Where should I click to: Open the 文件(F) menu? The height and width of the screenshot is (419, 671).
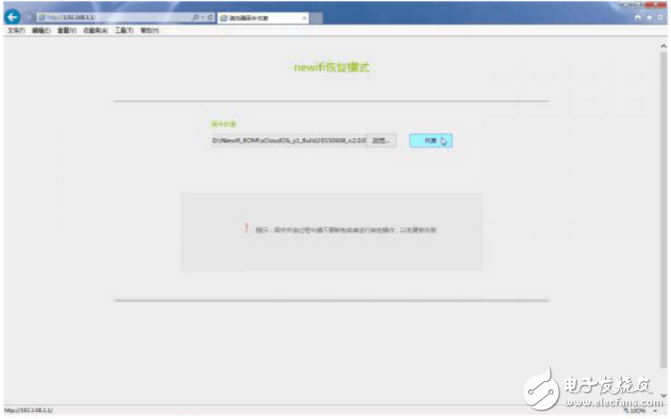[16, 31]
